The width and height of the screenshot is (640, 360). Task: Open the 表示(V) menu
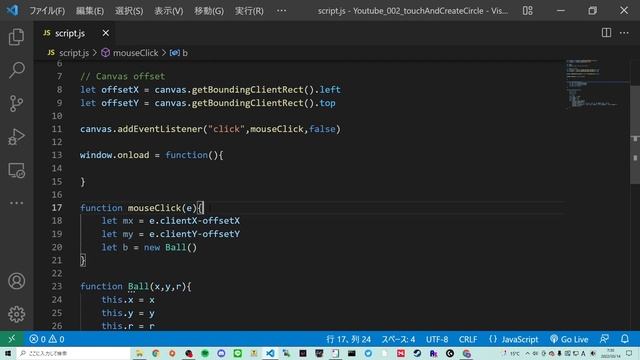point(169,11)
